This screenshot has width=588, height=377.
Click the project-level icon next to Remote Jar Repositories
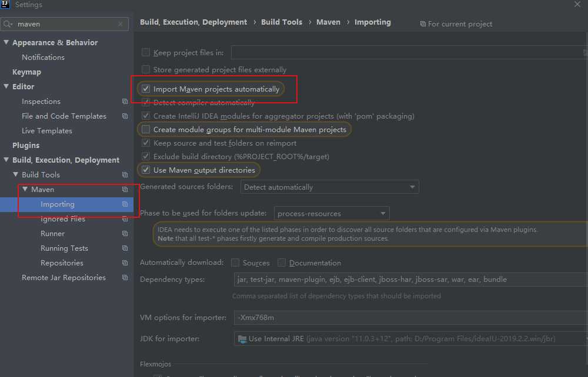tap(125, 277)
